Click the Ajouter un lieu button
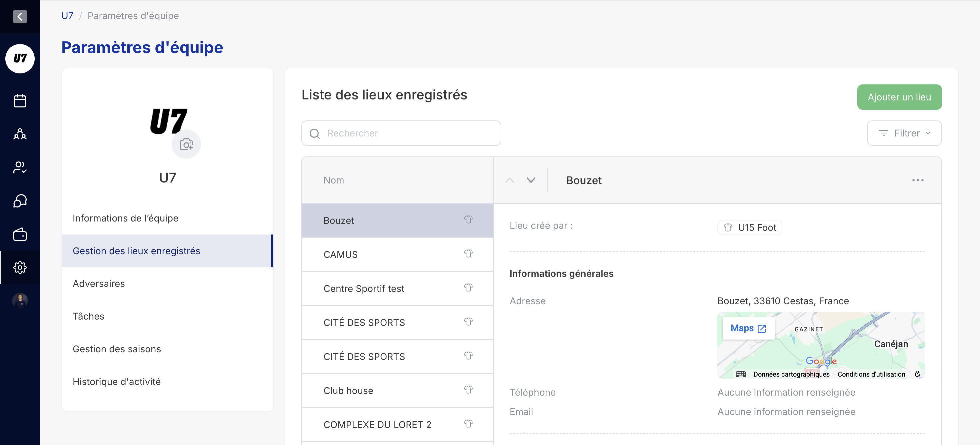This screenshot has height=445, width=980. point(899,97)
